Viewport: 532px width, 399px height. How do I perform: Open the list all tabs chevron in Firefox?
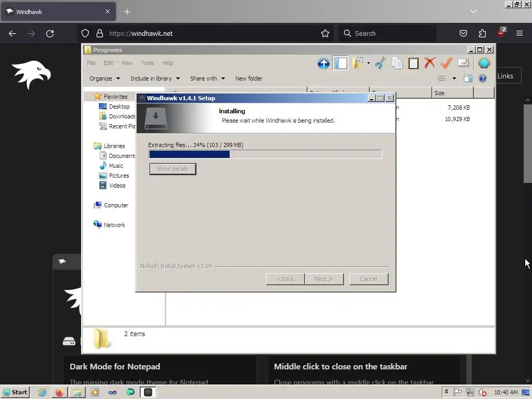(x=473, y=11)
